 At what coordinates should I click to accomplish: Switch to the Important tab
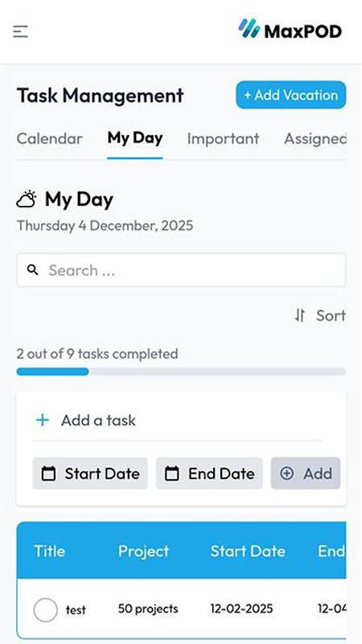[x=224, y=138]
